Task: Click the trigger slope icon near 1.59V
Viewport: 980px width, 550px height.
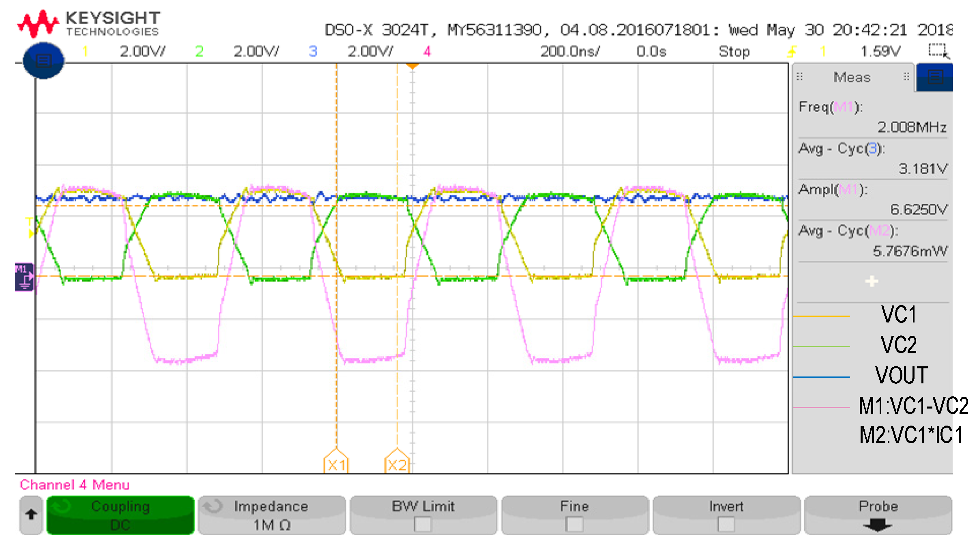Action: click(792, 51)
